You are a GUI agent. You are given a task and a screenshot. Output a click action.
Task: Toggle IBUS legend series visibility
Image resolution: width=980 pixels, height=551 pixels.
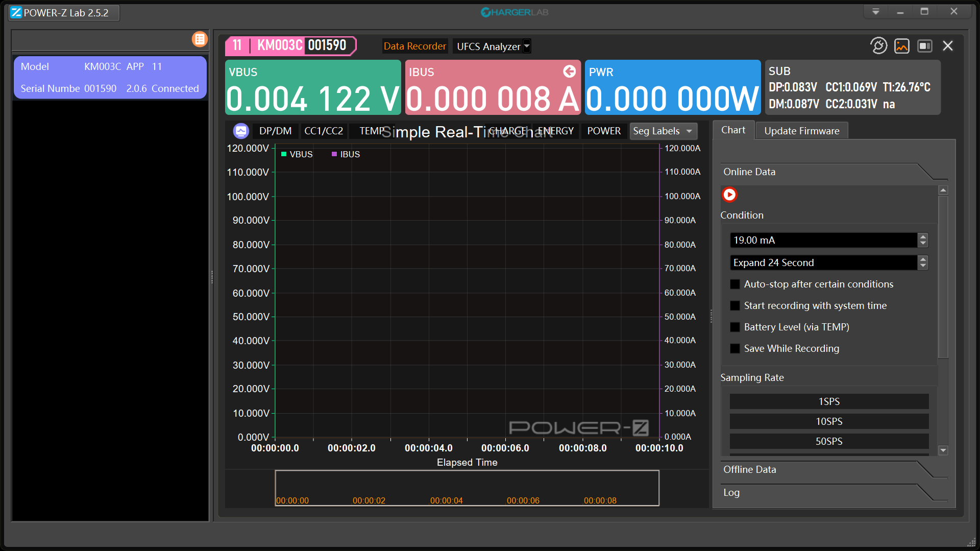coord(346,154)
